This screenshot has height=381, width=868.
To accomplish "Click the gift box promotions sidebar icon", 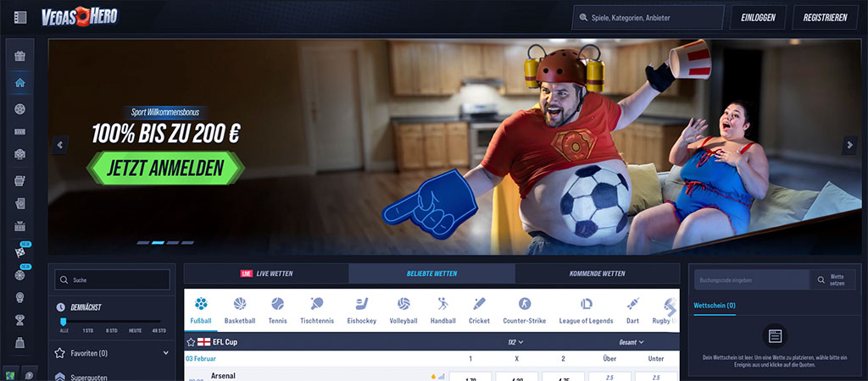I will pos(20,57).
